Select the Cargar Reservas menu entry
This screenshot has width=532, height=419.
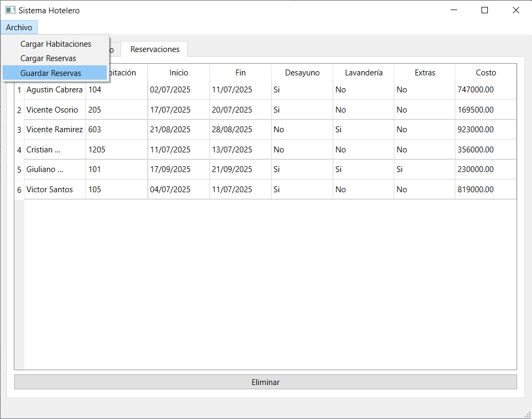[55, 58]
